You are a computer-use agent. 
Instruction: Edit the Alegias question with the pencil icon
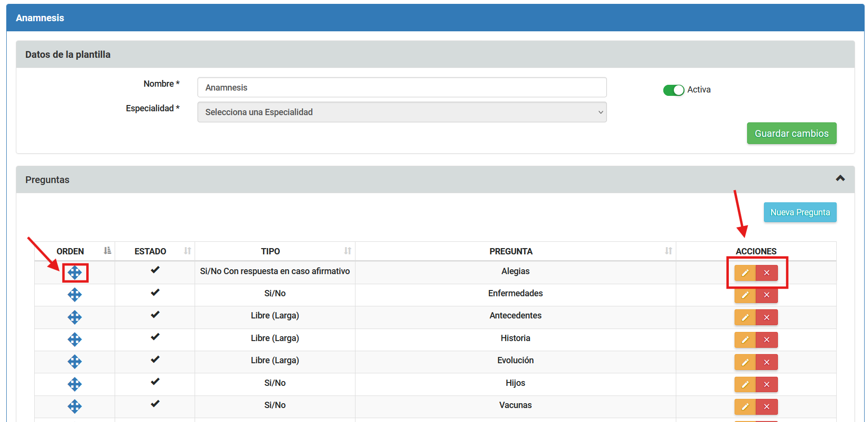point(745,273)
